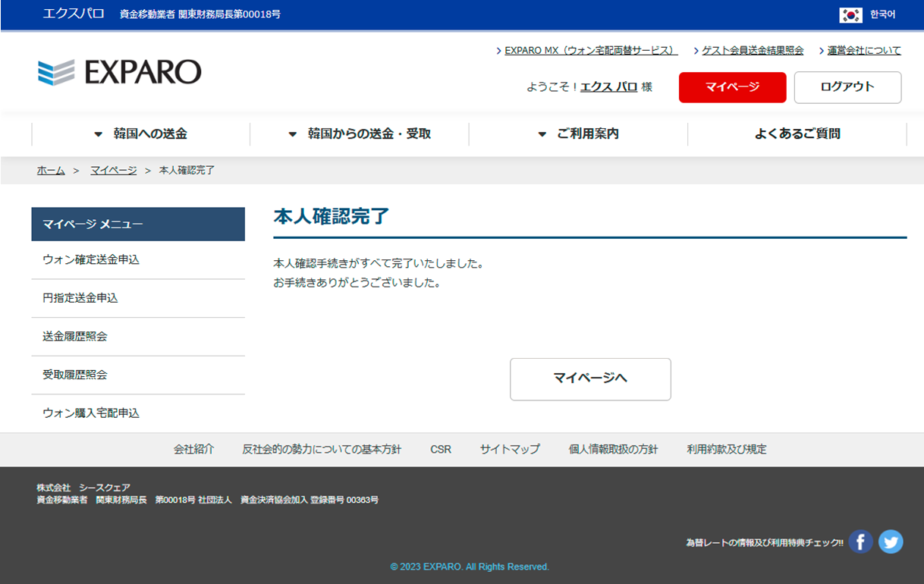
Task: Open the よくあるご質問 menu item
Action: pos(797,133)
